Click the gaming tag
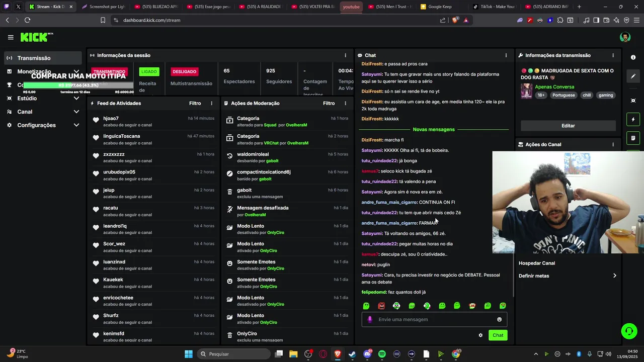644x362 pixels. (x=606, y=95)
